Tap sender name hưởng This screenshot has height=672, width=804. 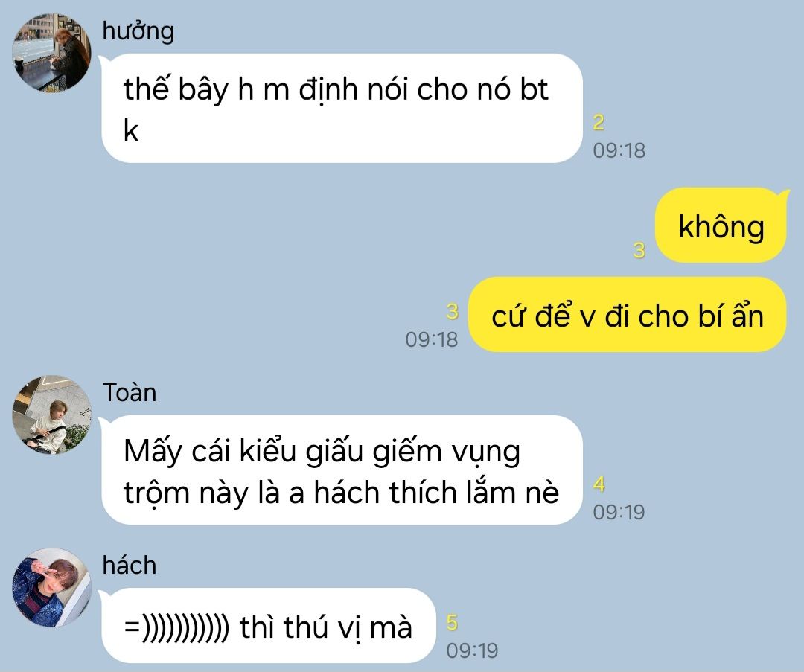pos(138,32)
